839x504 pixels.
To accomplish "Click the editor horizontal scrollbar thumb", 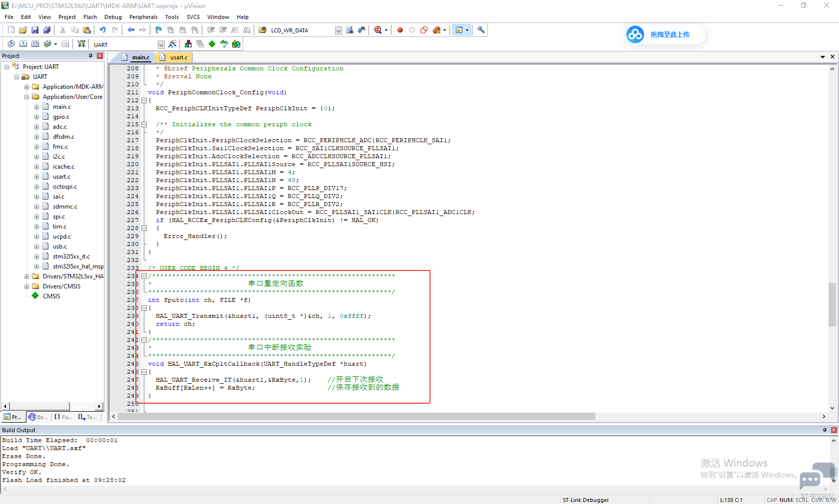I will (356, 417).
